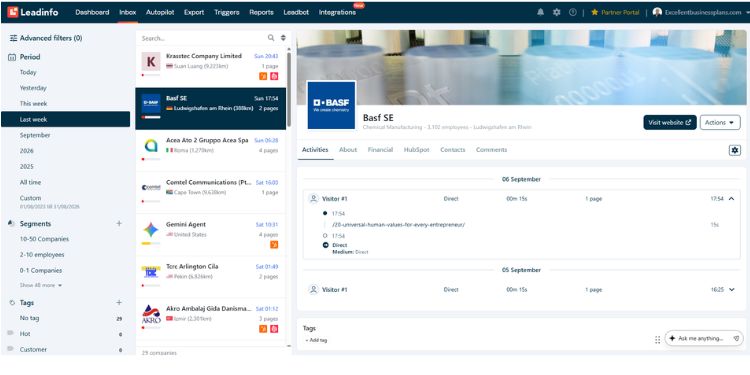Click the visitor icon for 05 September

point(313,289)
